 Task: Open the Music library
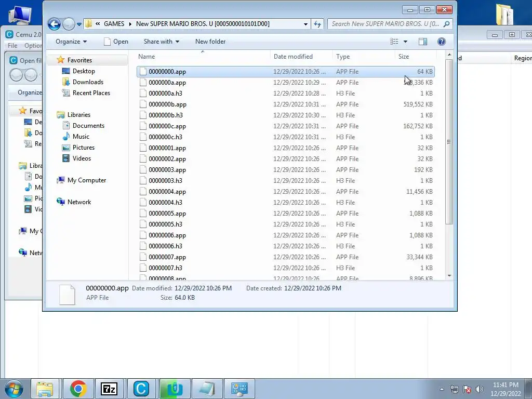pos(81,137)
